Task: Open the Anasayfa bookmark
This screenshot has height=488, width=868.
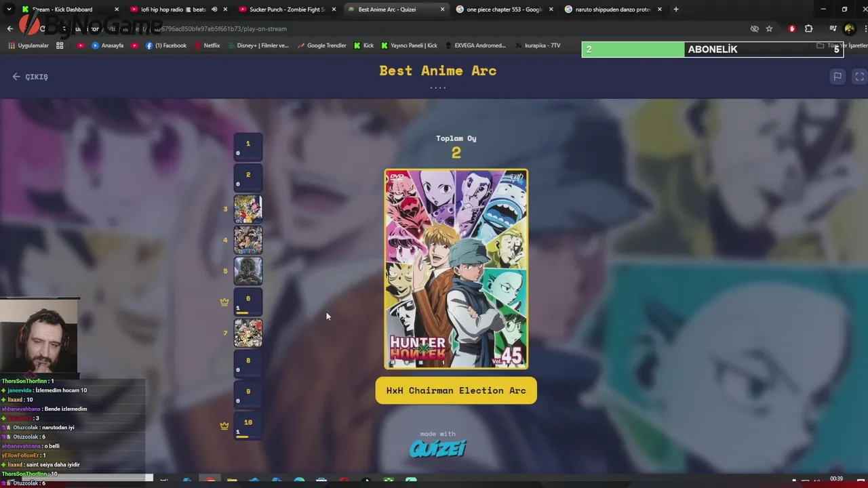Action: (x=108, y=45)
